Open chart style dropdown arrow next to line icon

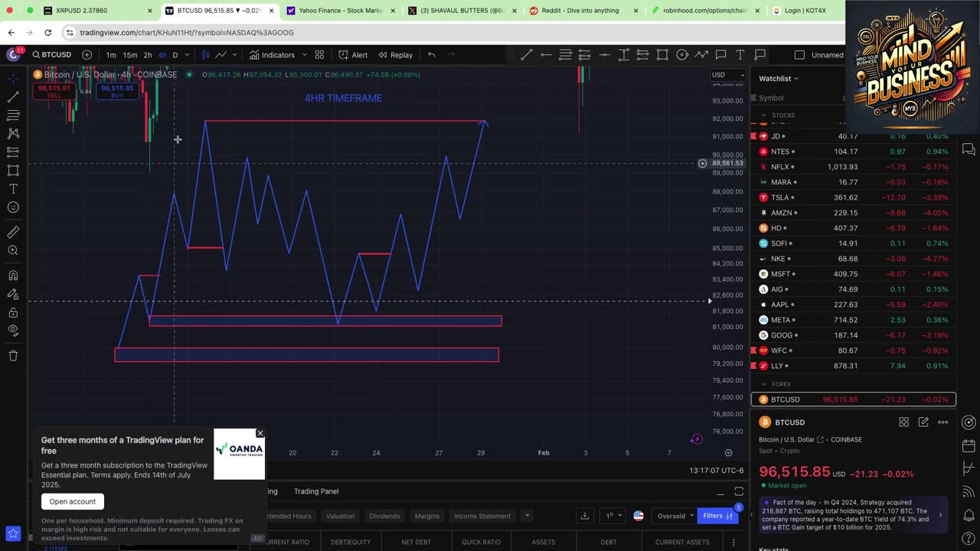(234, 55)
